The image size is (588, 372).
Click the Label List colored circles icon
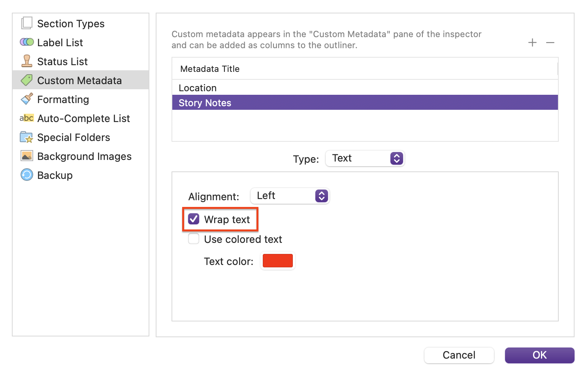click(26, 42)
